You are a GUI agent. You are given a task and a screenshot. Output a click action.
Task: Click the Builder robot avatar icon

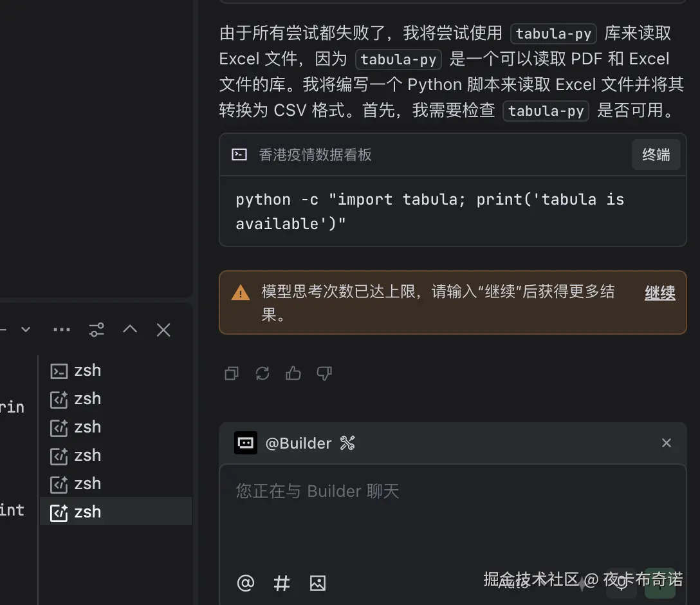point(245,443)
